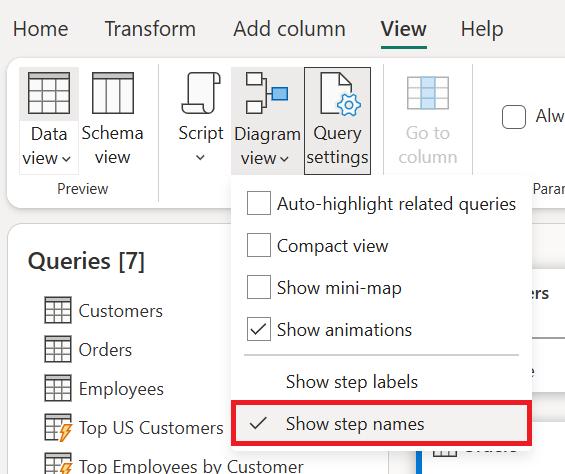565x474 pixels.
Task: Select the Employees query
Action: [x=121, y=389]
